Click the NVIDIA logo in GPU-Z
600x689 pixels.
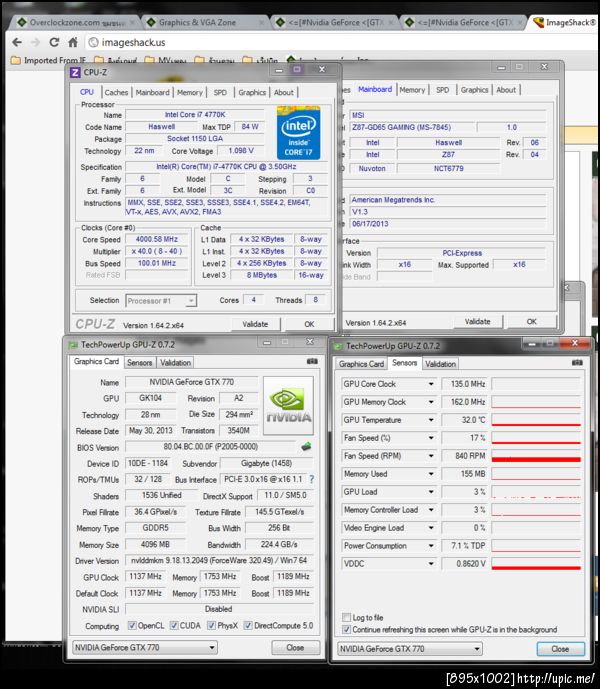pyautogui.click(x=288, y=406)
